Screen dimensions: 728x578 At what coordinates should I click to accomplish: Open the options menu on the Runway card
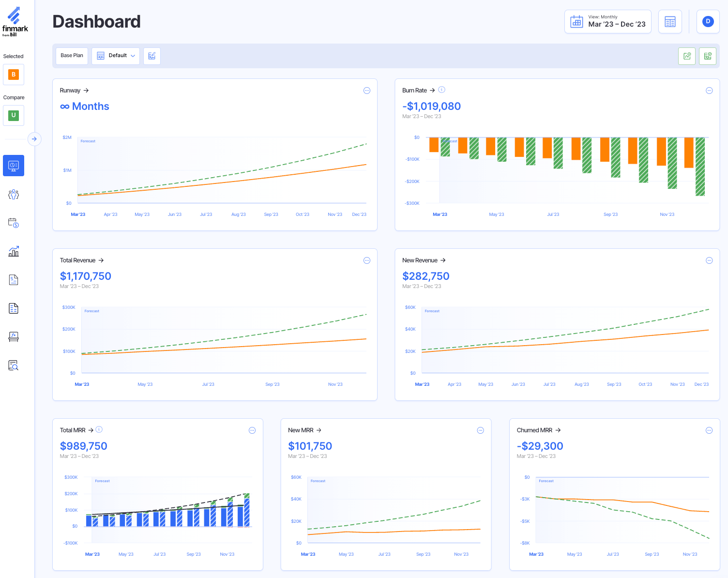[366, 91]
